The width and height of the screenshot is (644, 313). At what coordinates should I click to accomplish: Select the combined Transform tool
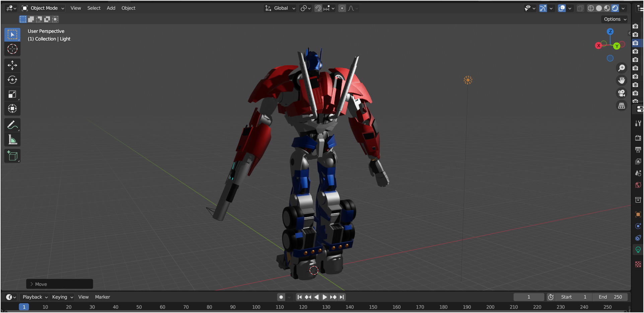click(12, 108)
